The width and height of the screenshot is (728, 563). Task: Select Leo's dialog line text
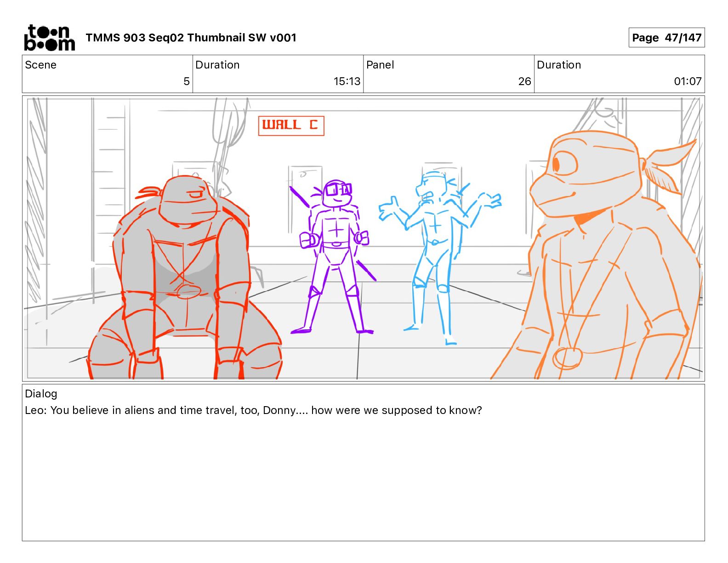(253, 410)
